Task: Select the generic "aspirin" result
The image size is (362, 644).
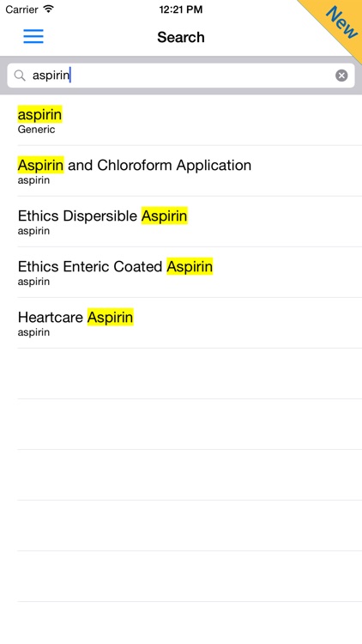Action: tap(181, 120)
